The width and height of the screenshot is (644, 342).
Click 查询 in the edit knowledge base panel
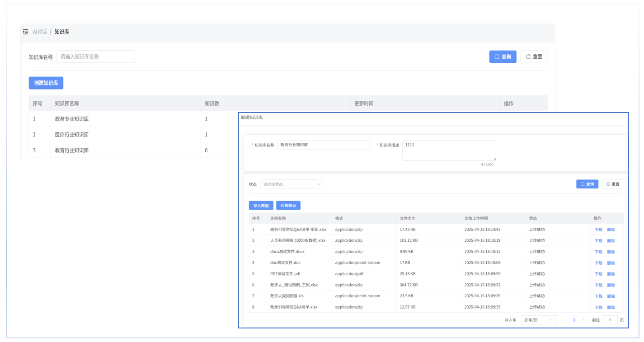(x=587, y=184)
